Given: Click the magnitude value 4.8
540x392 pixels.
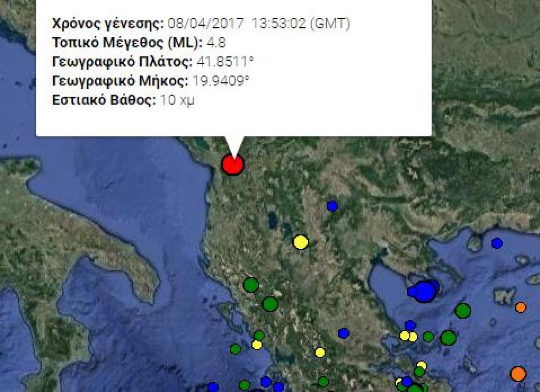Looking at the screenshot, I should coord(216,43).
